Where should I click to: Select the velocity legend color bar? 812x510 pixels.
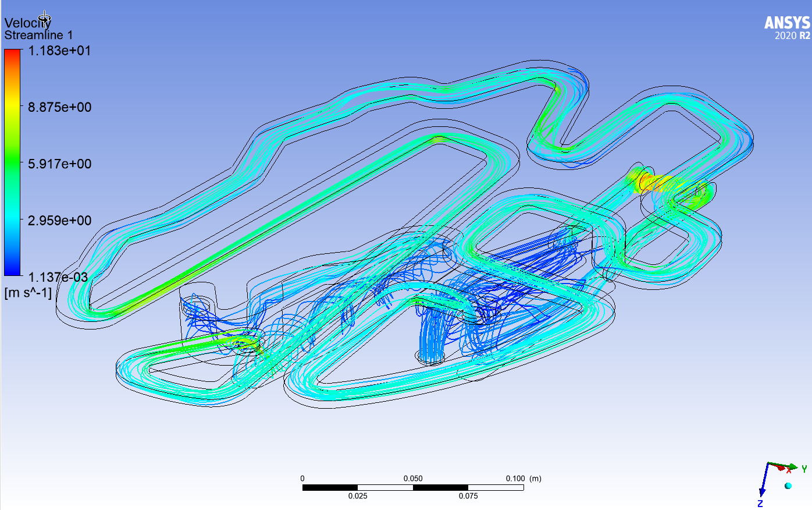(x=12, y=162)
